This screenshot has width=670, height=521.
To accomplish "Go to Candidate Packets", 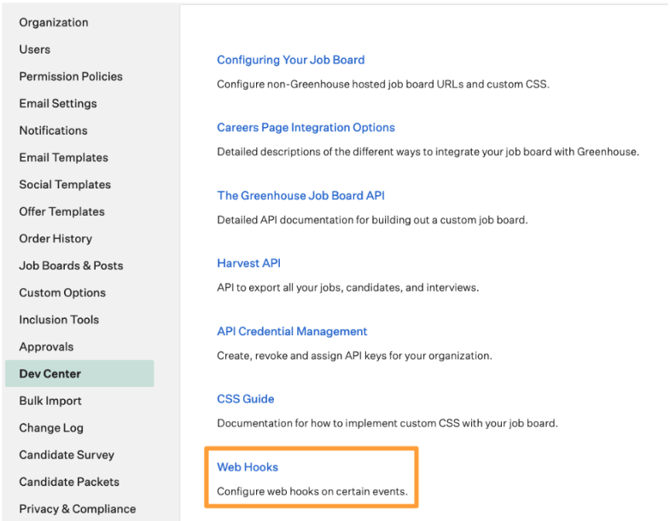I will [69, 482].
